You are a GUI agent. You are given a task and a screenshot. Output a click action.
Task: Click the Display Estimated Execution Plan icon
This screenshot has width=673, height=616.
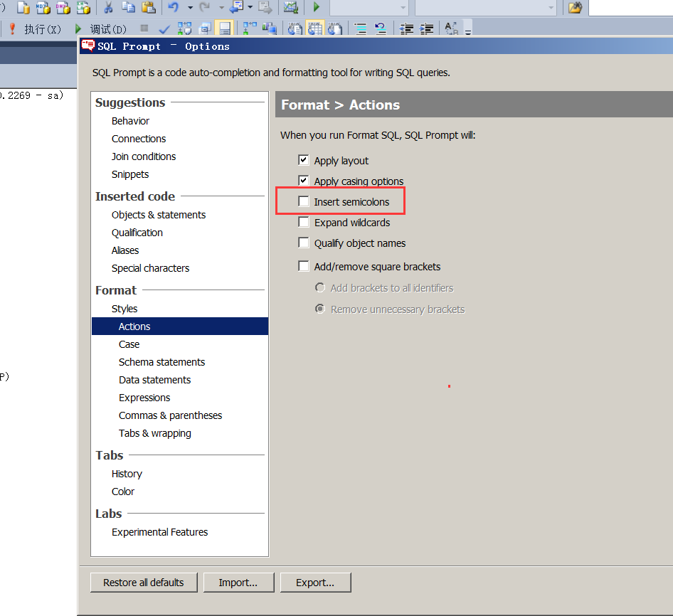(184, 28)
